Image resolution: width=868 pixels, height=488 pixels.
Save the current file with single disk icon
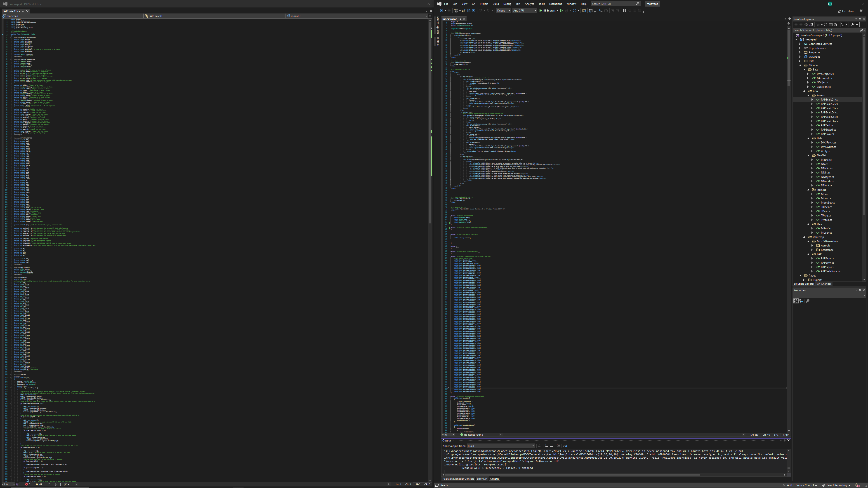(x=469, y=11)
